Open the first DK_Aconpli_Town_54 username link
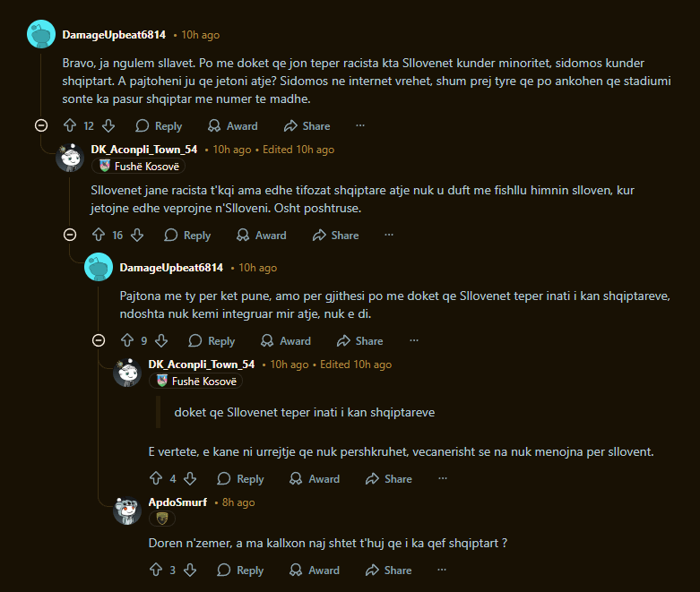 (144, 150)
